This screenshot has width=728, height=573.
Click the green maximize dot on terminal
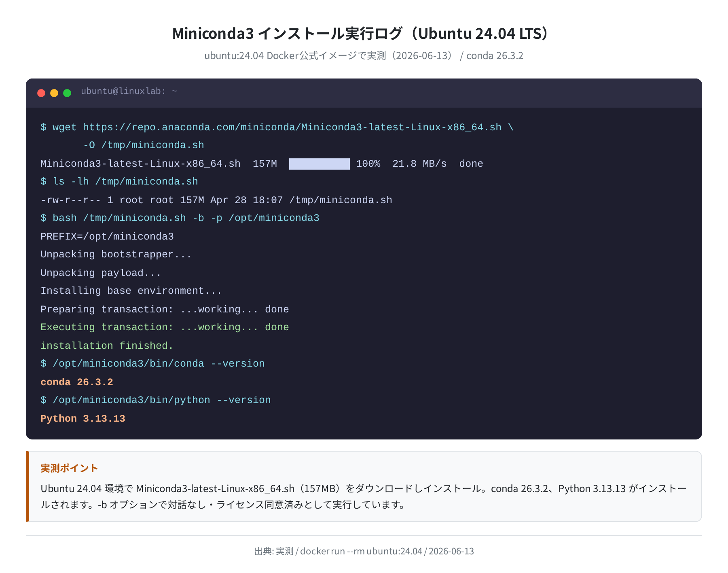(x=67, y=93)
